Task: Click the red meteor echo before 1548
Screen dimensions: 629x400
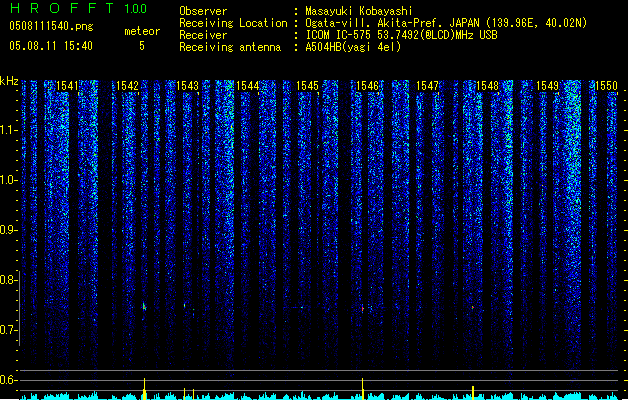Action: pyautogui.click(x=473, y=308)
